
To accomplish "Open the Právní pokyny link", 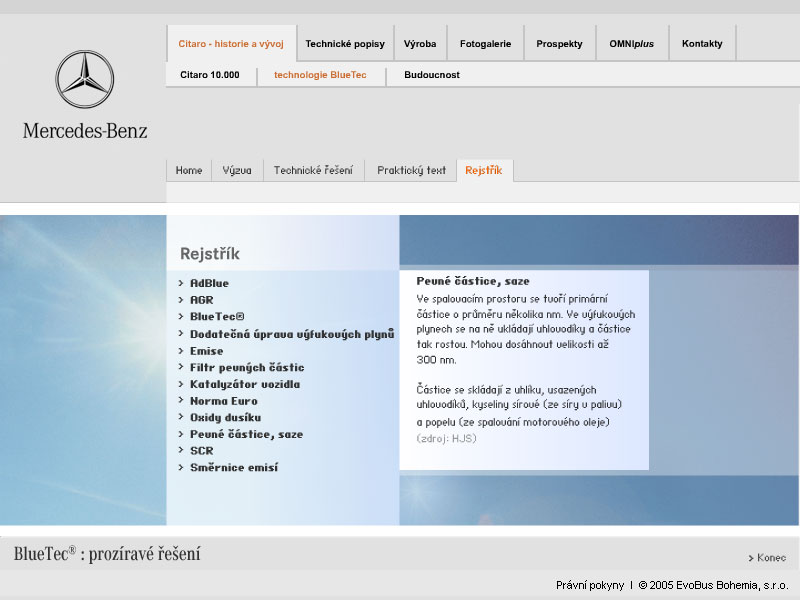I will coord(590,585).
